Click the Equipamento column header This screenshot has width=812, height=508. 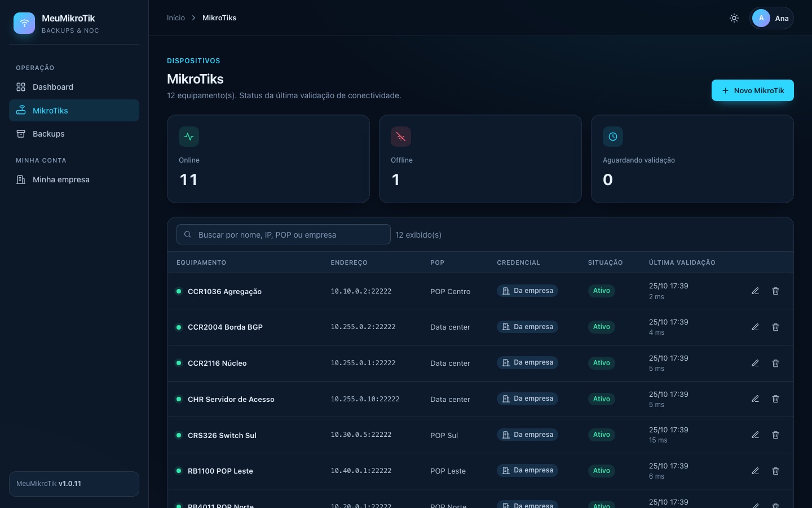point(201,262)
